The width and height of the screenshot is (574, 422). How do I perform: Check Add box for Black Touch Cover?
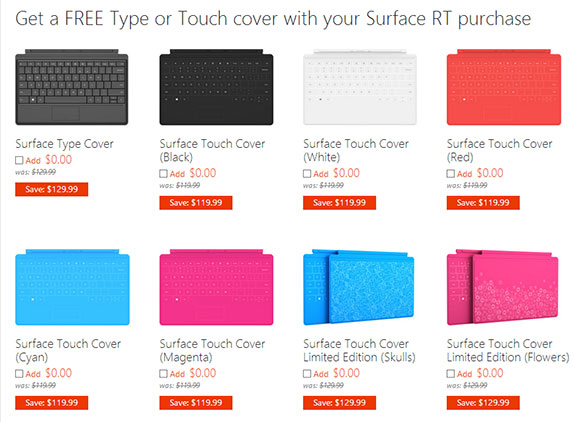(x=163, y=174)
